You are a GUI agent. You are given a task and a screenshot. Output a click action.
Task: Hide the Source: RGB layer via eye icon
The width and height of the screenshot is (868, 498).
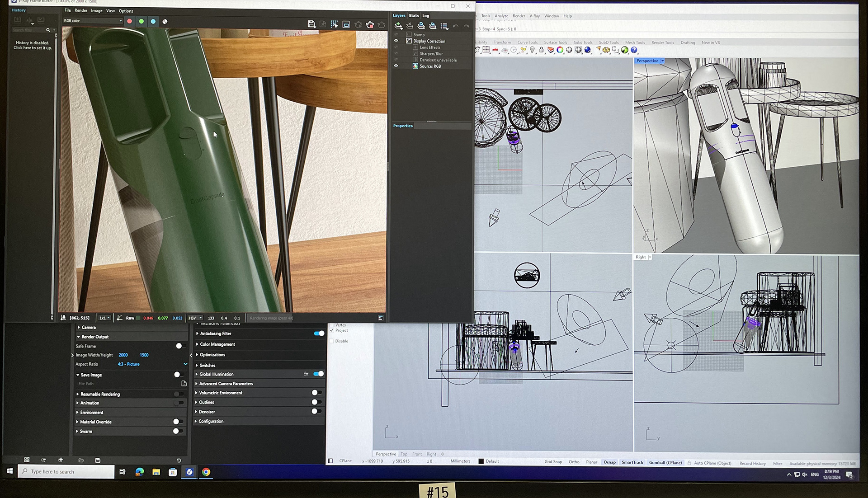click(396, 66)
